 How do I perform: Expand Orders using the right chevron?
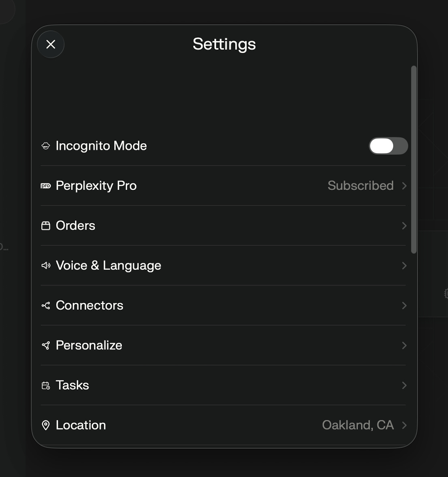[x=404, y=226]
